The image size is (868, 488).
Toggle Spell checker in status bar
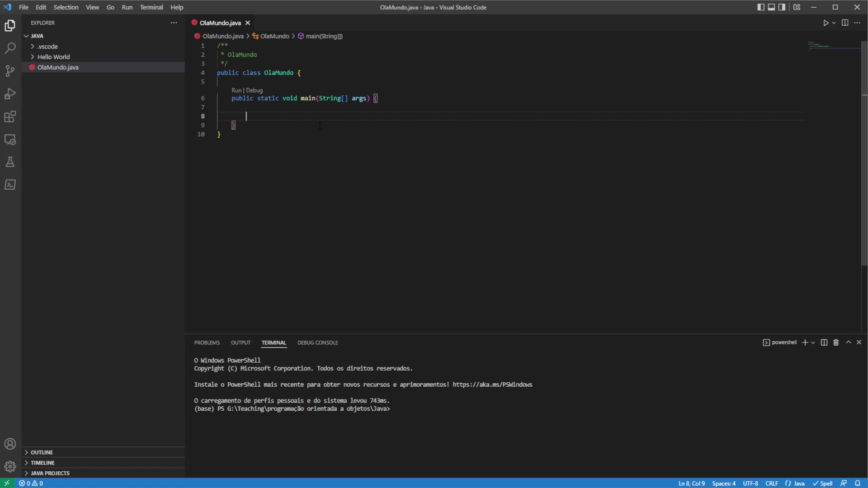pyautogui.click(x=823, y=483)
